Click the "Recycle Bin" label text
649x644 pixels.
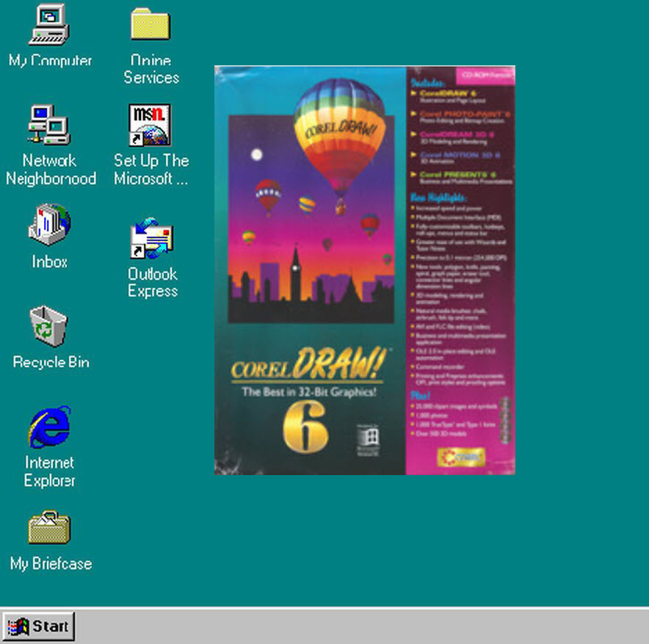(51, 362)
